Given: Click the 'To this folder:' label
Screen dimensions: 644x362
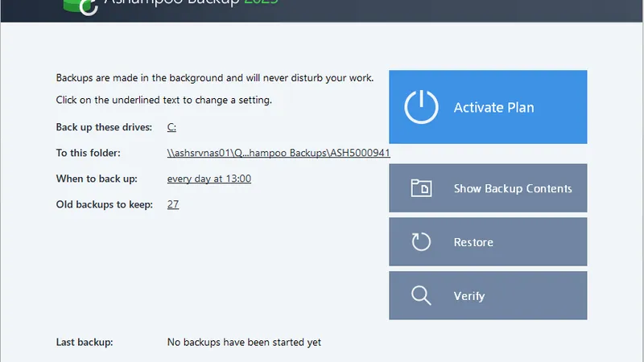Looking at the screenshot, I should point(89,153).
